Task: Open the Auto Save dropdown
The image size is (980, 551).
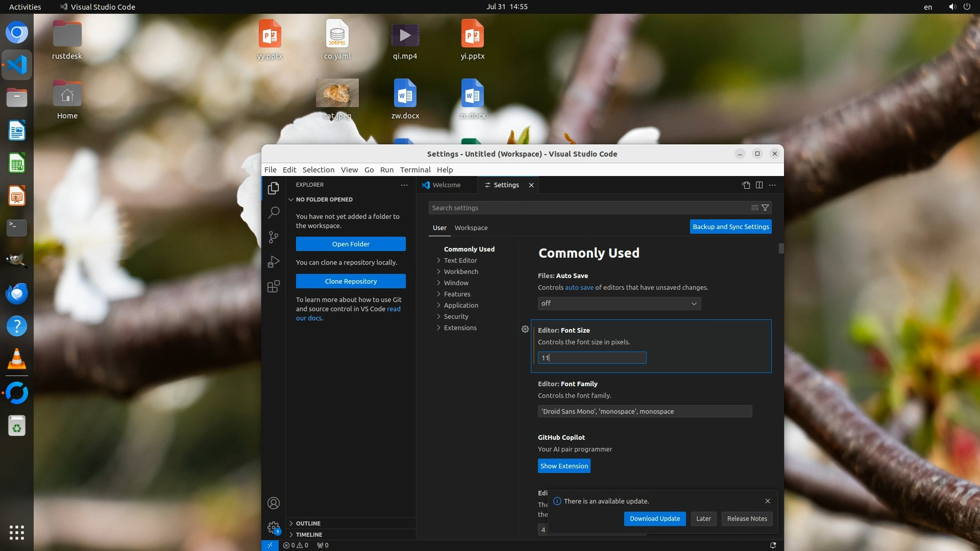Action: point(619,304)
